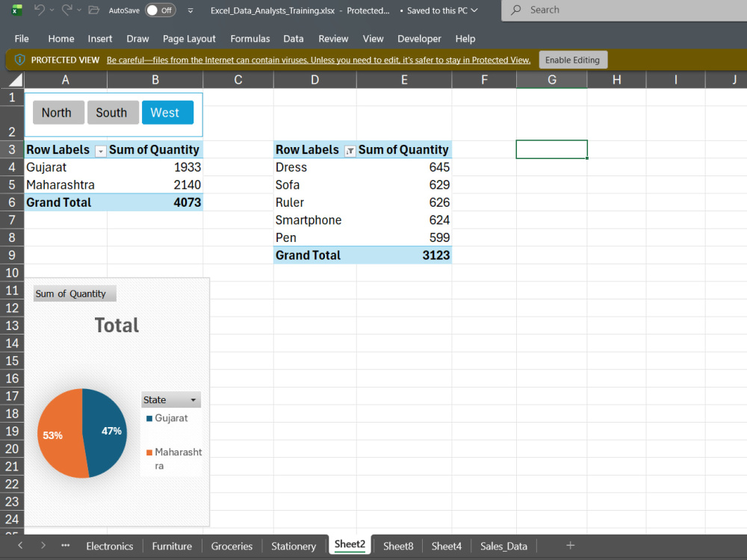The image size is (747, 560).
Task: Click the Dress row label cell
Action: (315, 167)
